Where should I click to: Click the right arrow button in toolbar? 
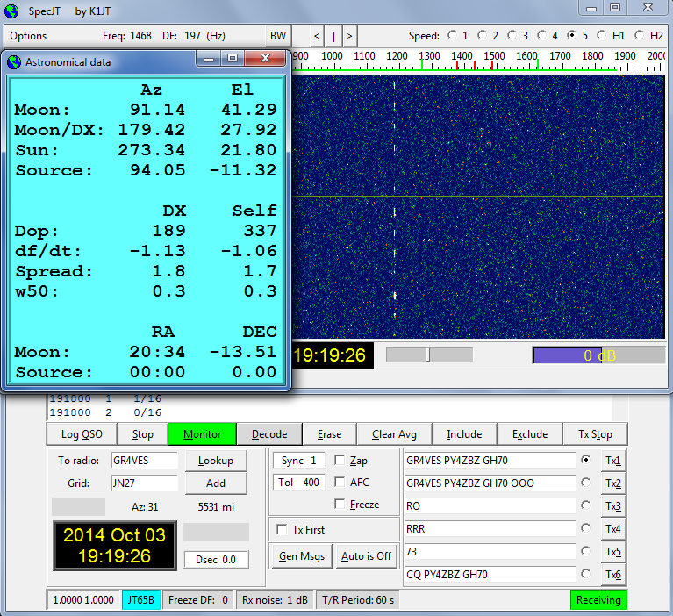click(349, 36)
